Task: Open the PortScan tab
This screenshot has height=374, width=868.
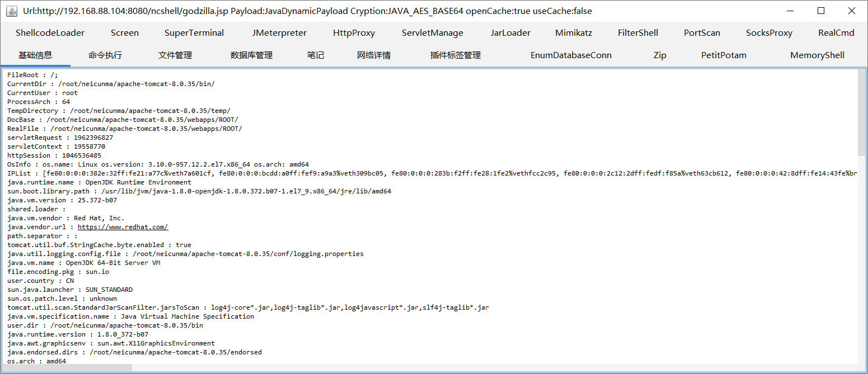Action: 702,33
